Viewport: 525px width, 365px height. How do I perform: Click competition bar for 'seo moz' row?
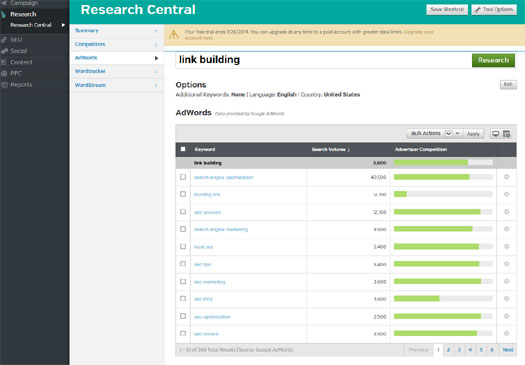[443, 298]
